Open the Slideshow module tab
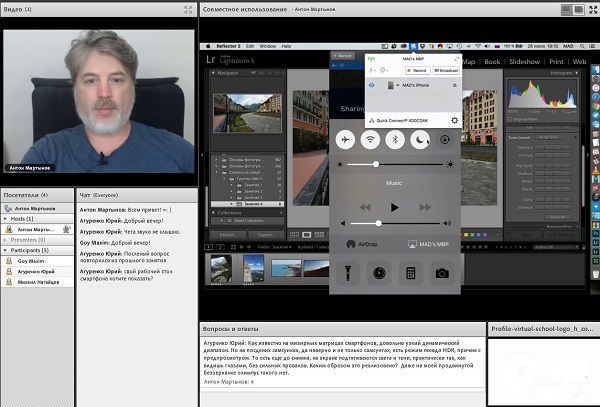600x407 pixels. point(526,61)
